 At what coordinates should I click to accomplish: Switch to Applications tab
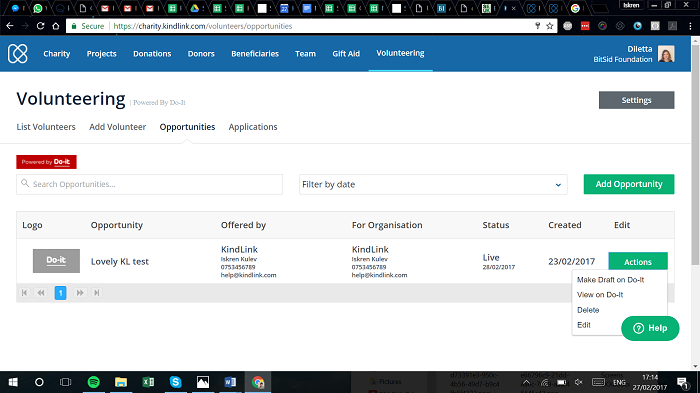pos(253,127)
